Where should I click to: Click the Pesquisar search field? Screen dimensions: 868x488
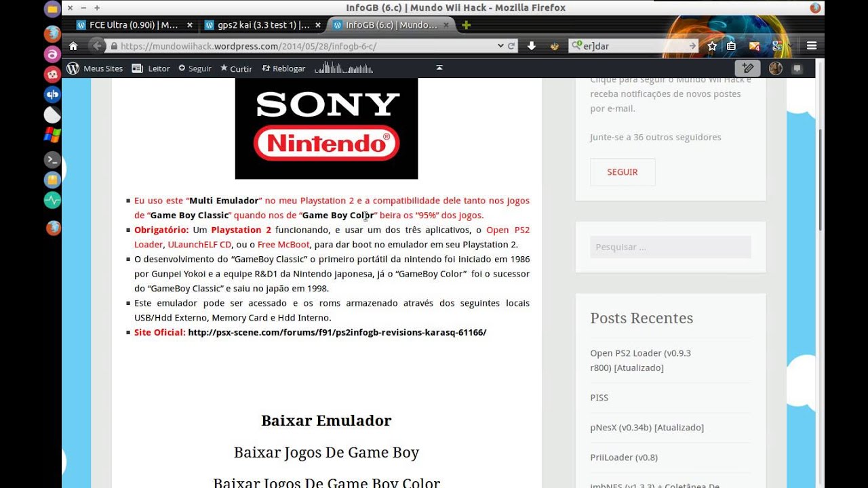pos(671,247)
